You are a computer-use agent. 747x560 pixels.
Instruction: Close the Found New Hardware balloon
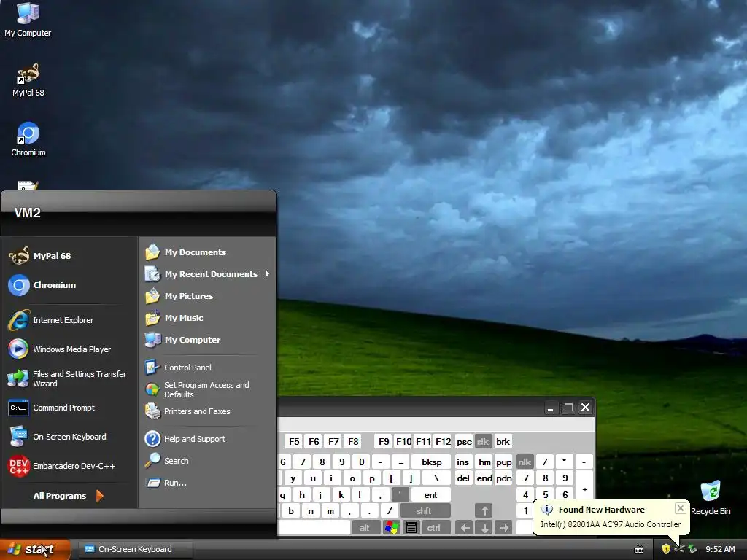pyautogui.click(x=681, y=508)
